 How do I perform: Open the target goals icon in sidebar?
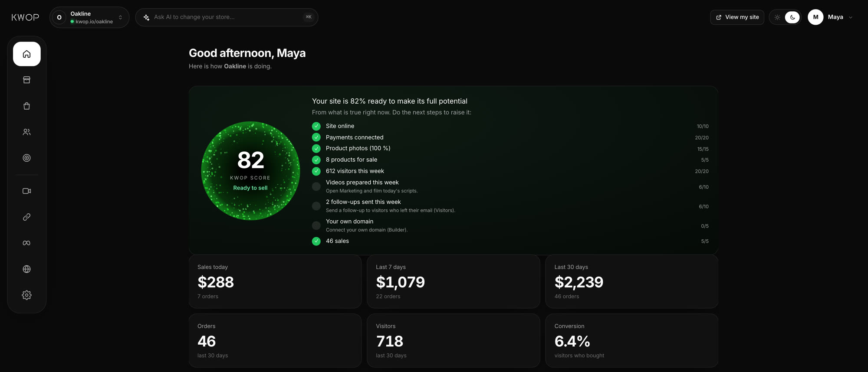(27, 158)
